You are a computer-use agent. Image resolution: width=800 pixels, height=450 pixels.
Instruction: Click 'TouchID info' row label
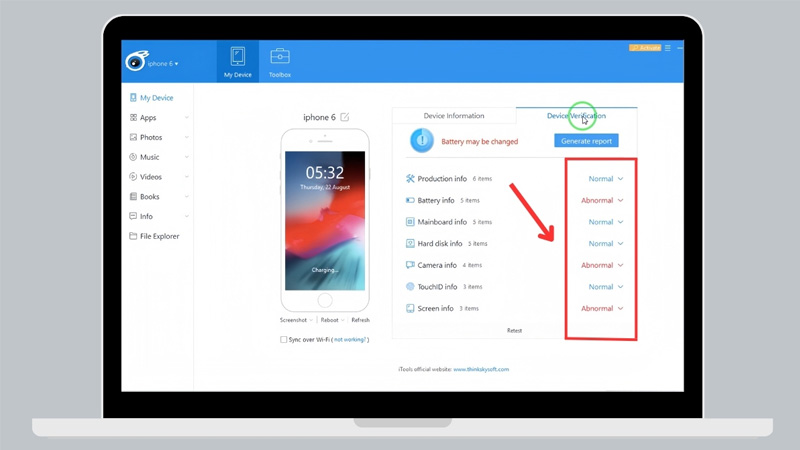click(437, 287)
